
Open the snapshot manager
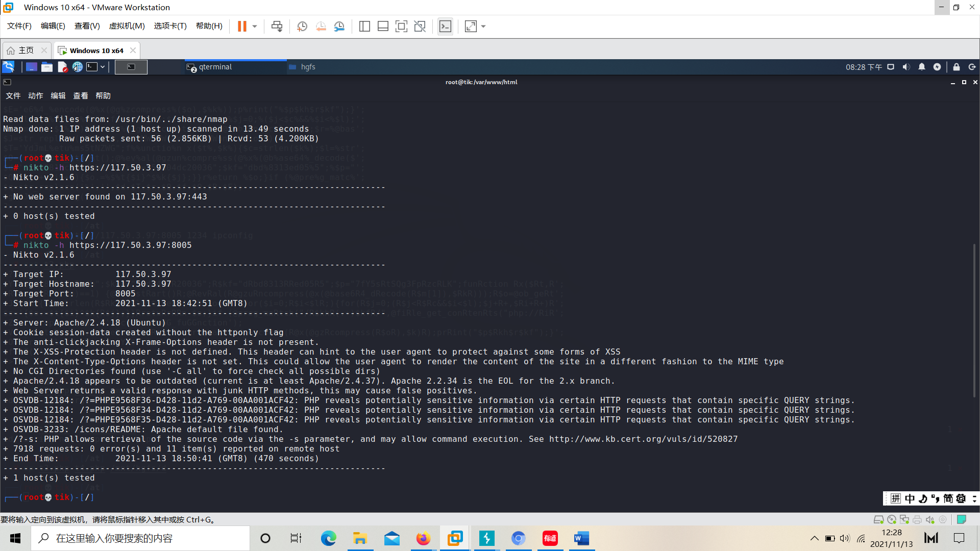point(339,26)
